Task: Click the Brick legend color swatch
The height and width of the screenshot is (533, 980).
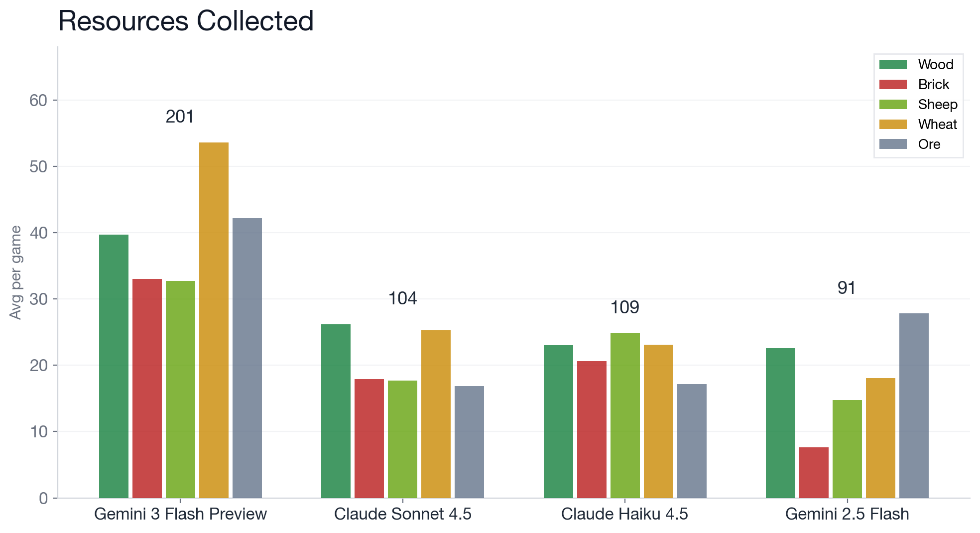Action: click(x=893, y=84)
